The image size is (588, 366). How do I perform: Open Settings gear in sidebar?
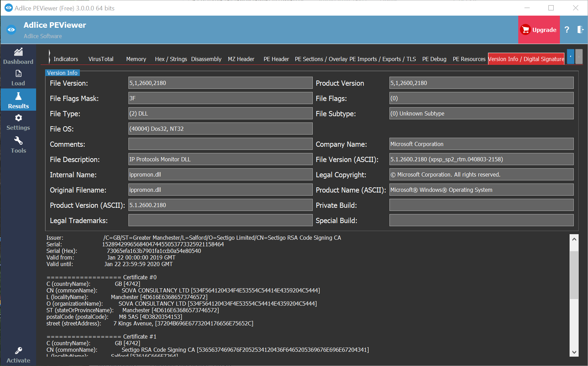[18, 118]
